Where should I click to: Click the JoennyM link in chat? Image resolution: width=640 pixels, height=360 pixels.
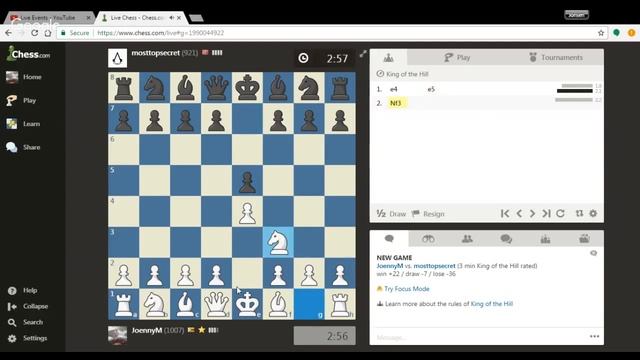click(x=390, y=266)
